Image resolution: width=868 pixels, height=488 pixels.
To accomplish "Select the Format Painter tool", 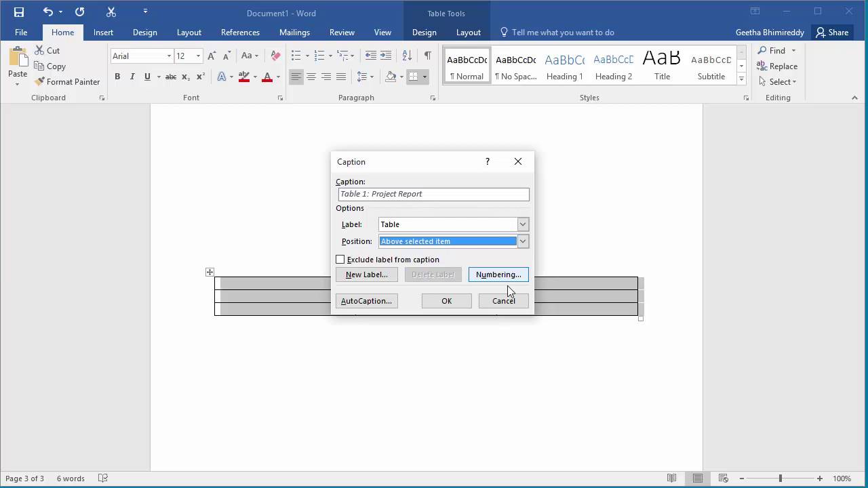I will pos(67,82).
